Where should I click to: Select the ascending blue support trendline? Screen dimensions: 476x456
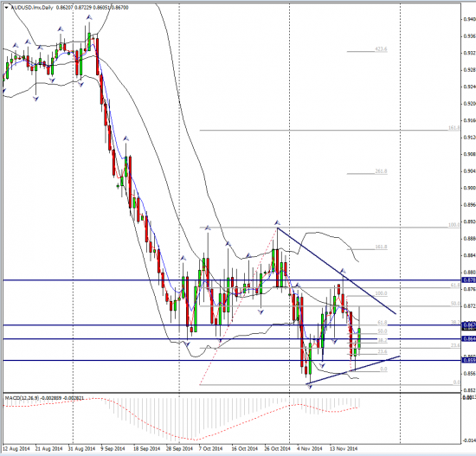353,370
